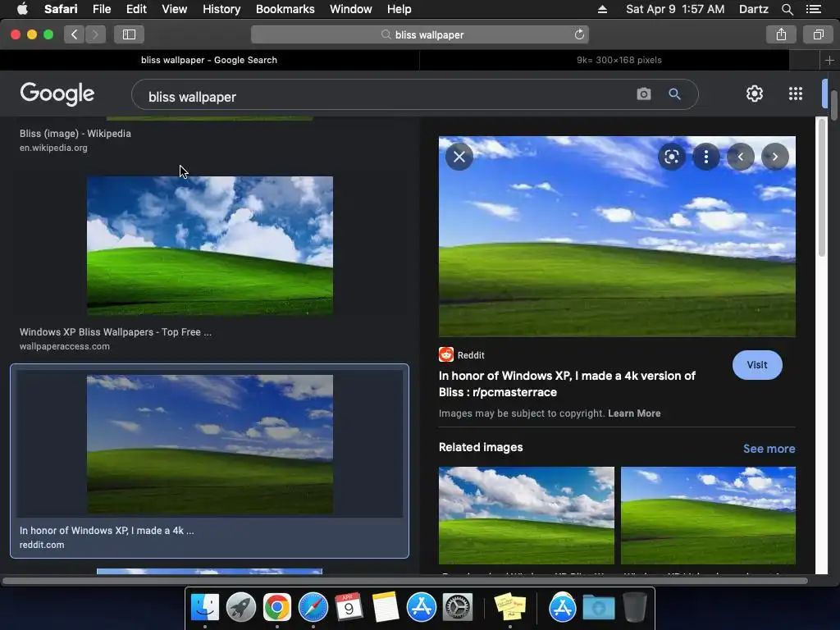Open the Apple menu
Image resolution: width=840 pixels, height=630 pixels.
(22, 9)
